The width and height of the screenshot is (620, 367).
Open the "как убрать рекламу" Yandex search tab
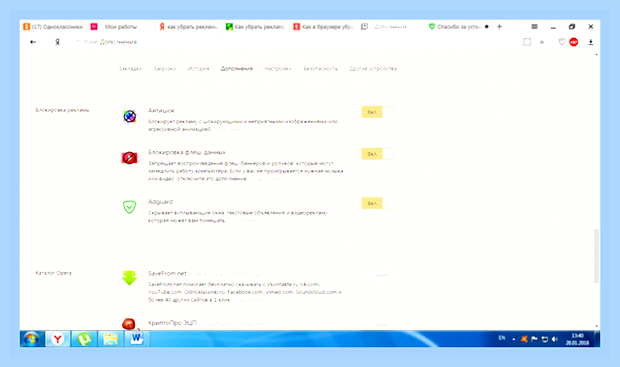[188, 26]
